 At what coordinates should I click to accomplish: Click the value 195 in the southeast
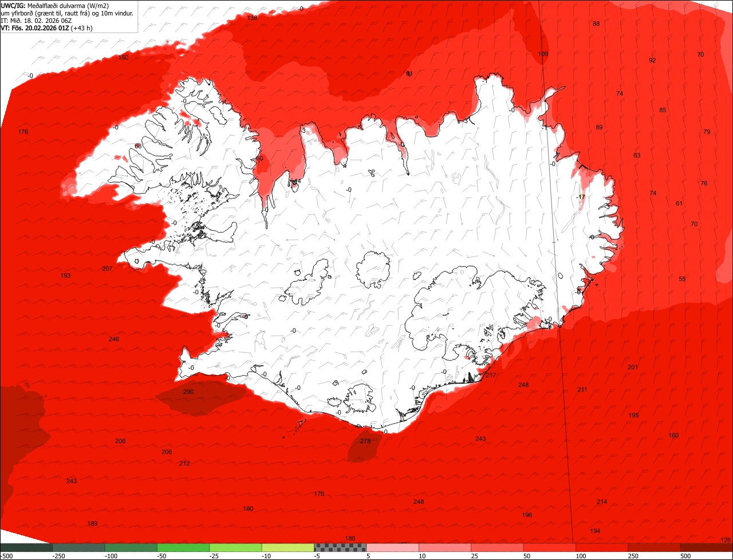click(633, 415)
